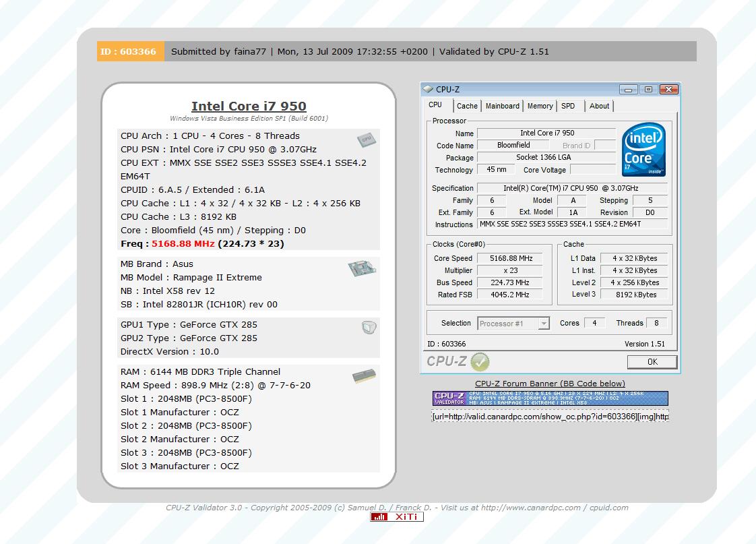Click the Multiplier x 23 field
The height and width of the screenshot is (544, 756).
click(x=511, y=270)
